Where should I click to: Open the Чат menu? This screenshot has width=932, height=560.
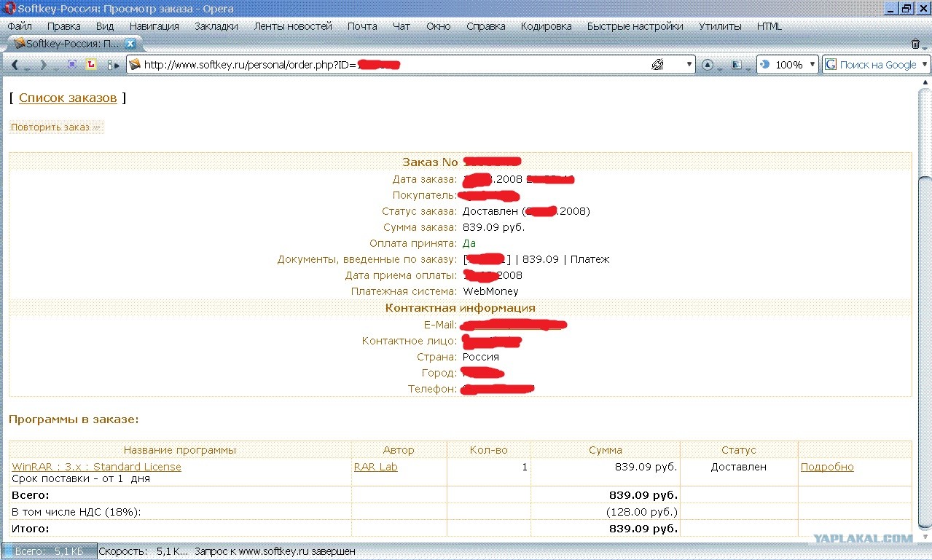[402, 26]
